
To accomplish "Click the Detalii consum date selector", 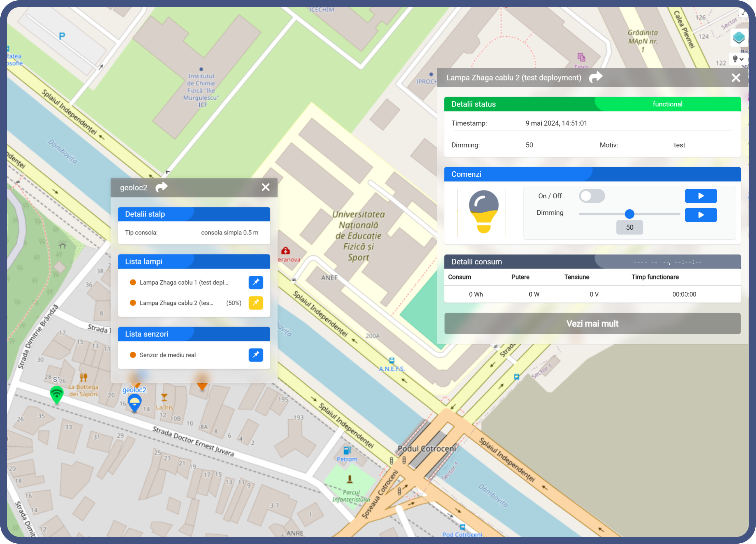I will 668,262.
